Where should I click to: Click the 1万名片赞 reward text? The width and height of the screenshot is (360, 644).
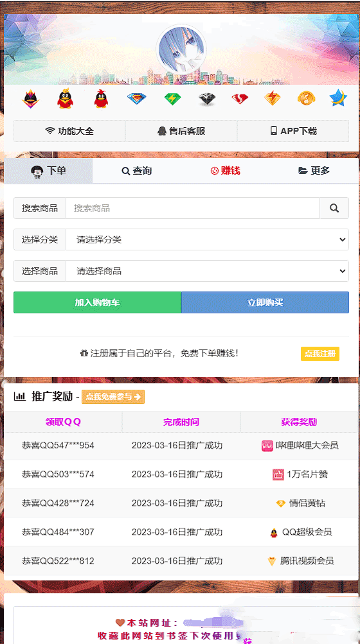click(307, 474)
